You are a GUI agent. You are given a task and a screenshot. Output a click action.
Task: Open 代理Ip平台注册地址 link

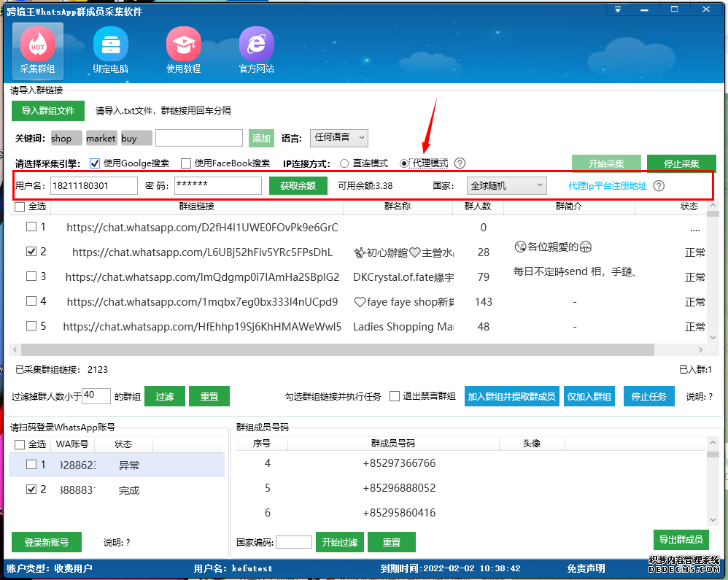(608, 186)
